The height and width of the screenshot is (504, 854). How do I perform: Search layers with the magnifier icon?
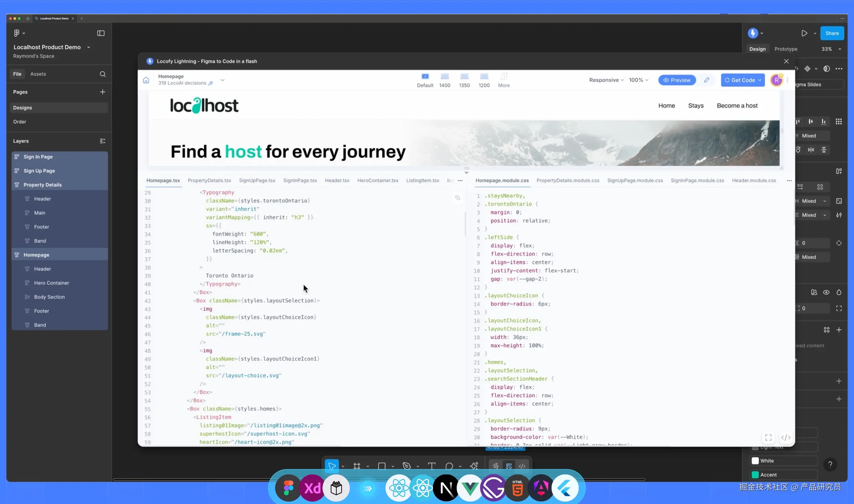pos(103,74)
